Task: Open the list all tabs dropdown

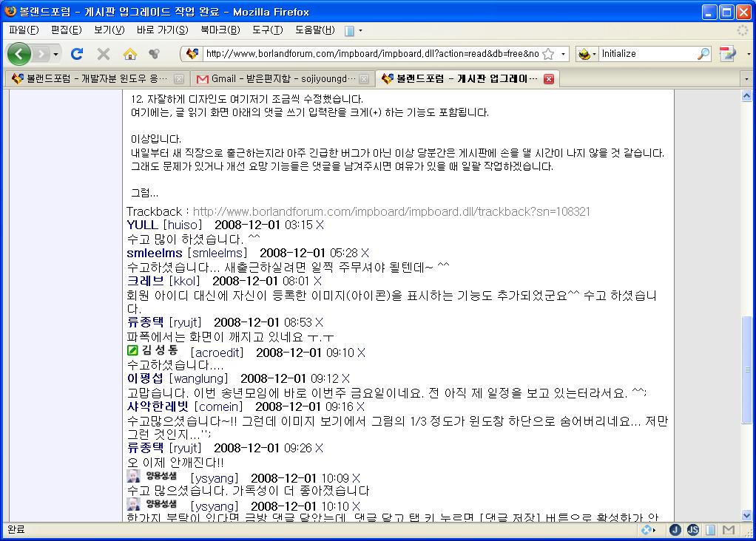Action: pyautogui.click(x=748, y=78)
